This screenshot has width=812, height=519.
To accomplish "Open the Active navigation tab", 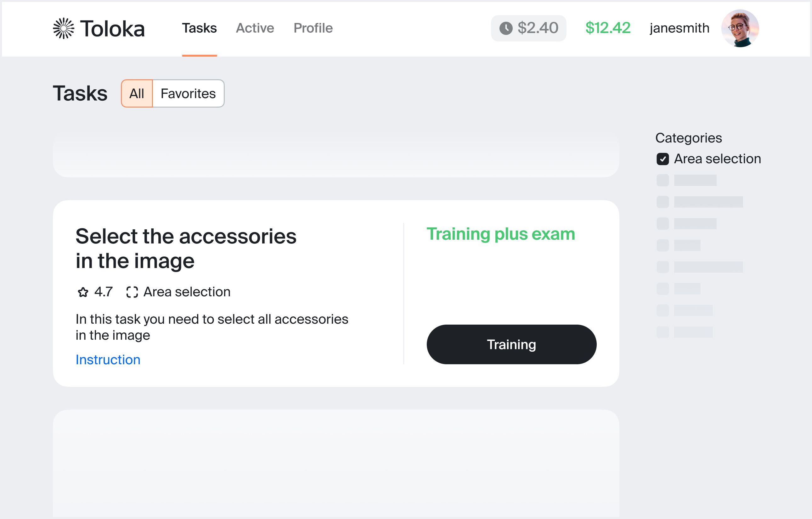I will [x=255, y=28].
